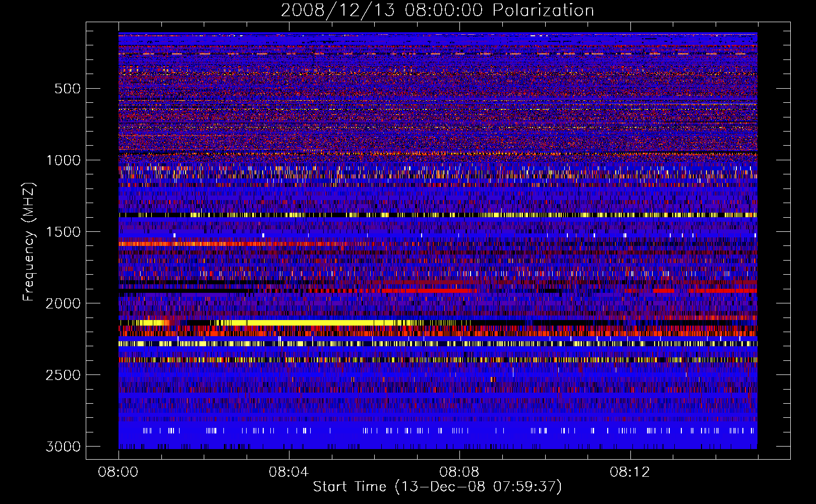Click the plot title '2008/12/13 08:00:00 Polarization'

pos(437,10)
